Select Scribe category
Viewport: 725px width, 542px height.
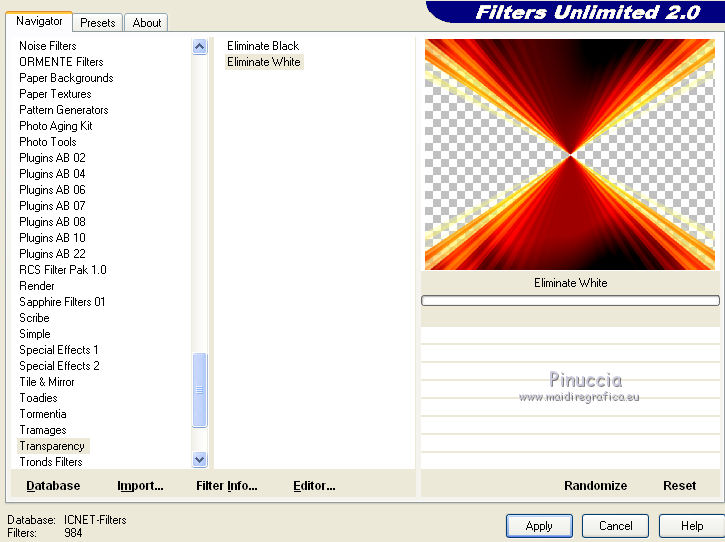[34, 318]
